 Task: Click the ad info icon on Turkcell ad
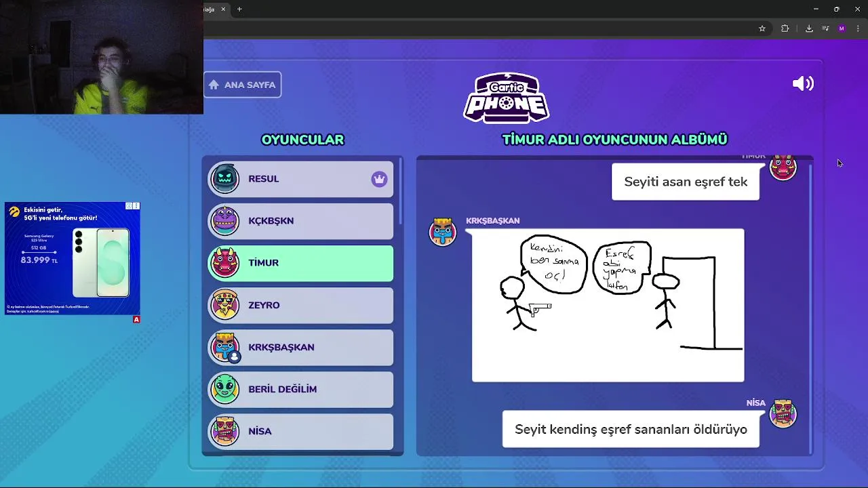(130, 206)
